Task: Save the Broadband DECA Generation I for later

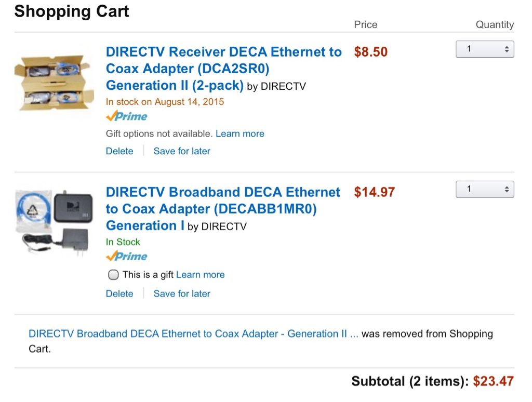Action: 182,293
